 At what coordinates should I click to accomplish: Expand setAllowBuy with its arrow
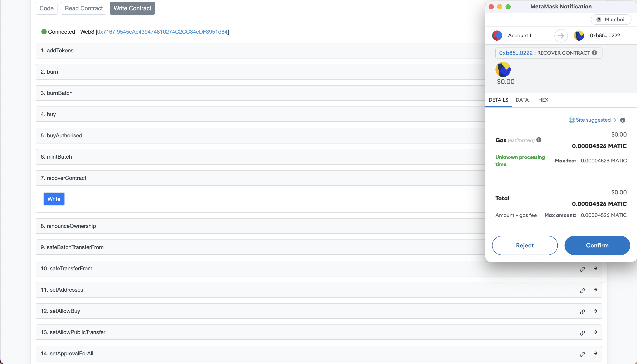coord(596,311)
